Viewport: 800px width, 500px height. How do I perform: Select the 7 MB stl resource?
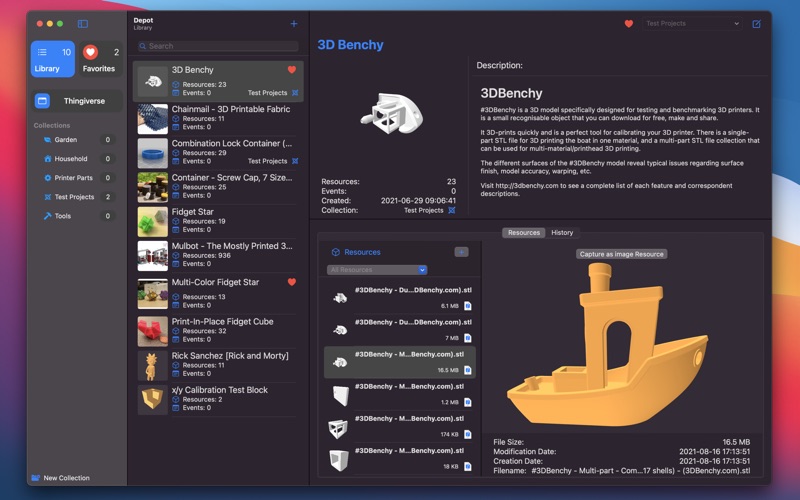click(400, 330)
